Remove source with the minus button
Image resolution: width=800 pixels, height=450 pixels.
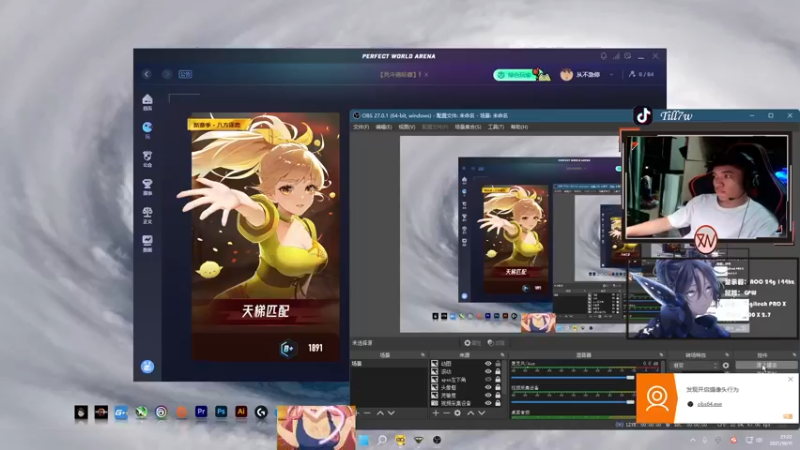click(x=446, y=413)
